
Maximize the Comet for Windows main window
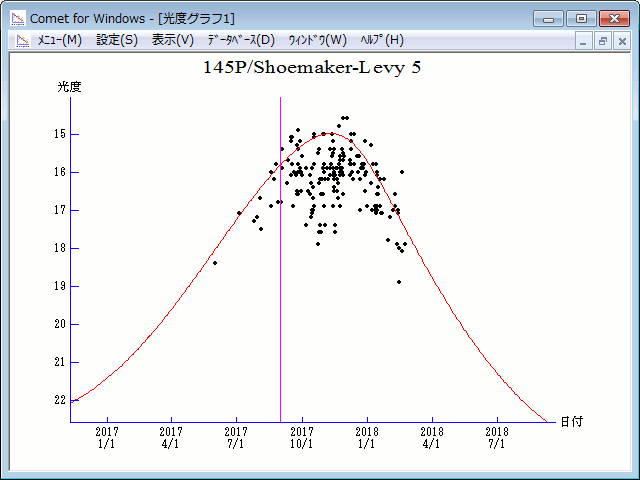pos(580,18)
